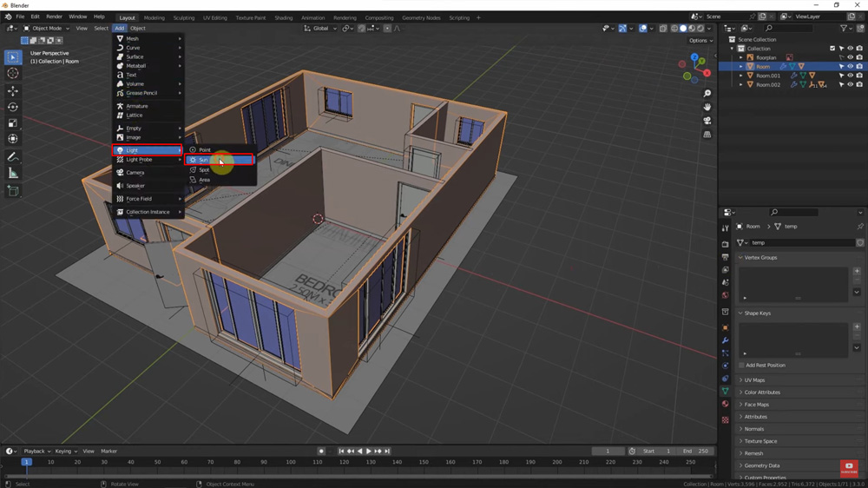Open the Material properties tab
868x488 pixels.
726,404
